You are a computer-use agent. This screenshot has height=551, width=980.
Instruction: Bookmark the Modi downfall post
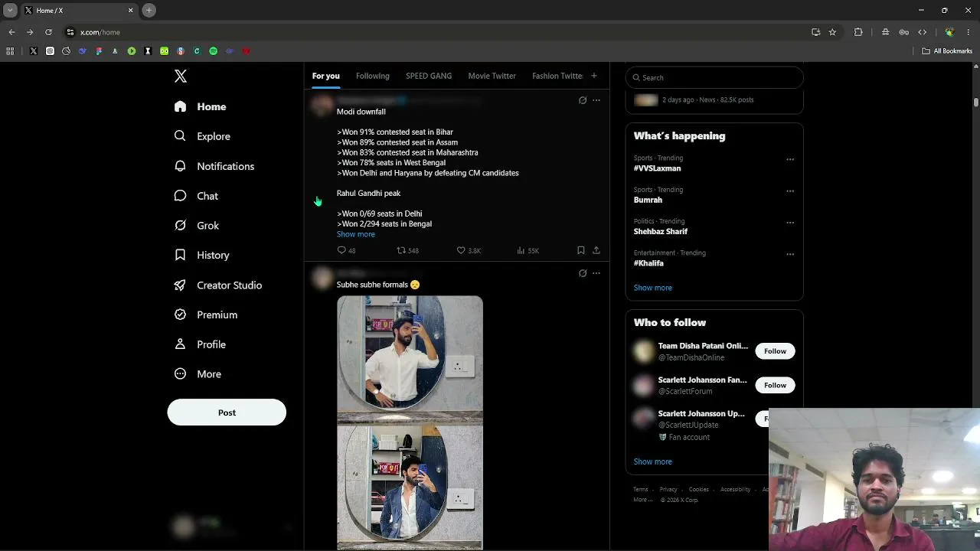581,250
